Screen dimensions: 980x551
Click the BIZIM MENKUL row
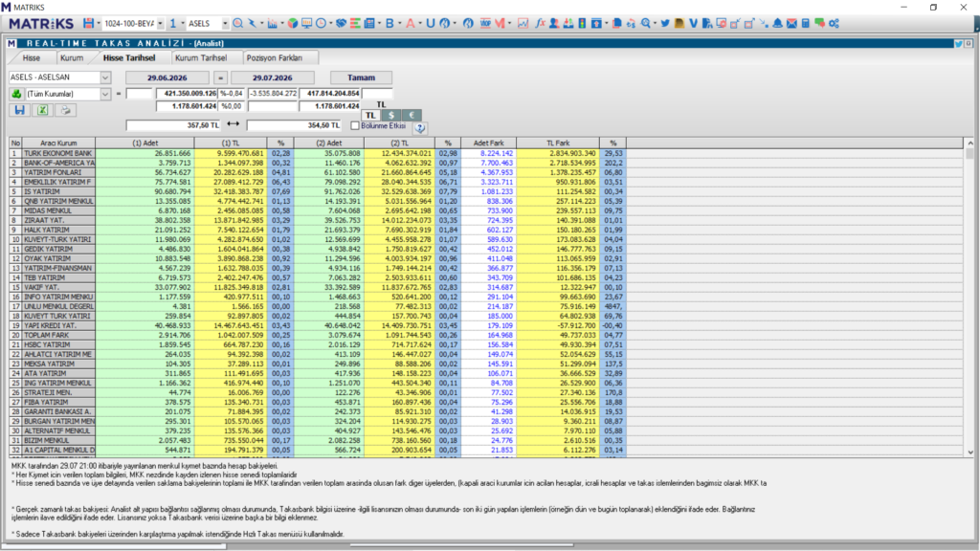pos(318,440)
